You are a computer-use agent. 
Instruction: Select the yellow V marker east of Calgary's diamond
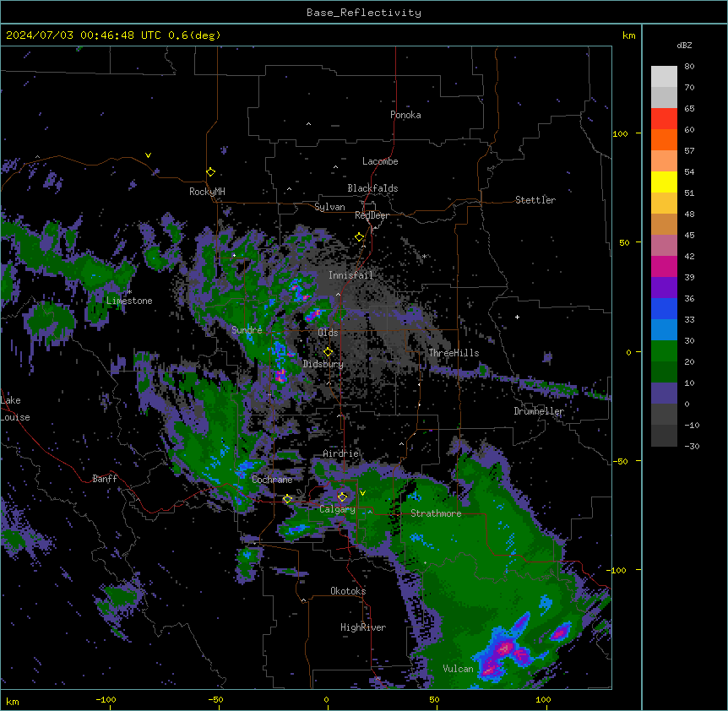[362, 493]
